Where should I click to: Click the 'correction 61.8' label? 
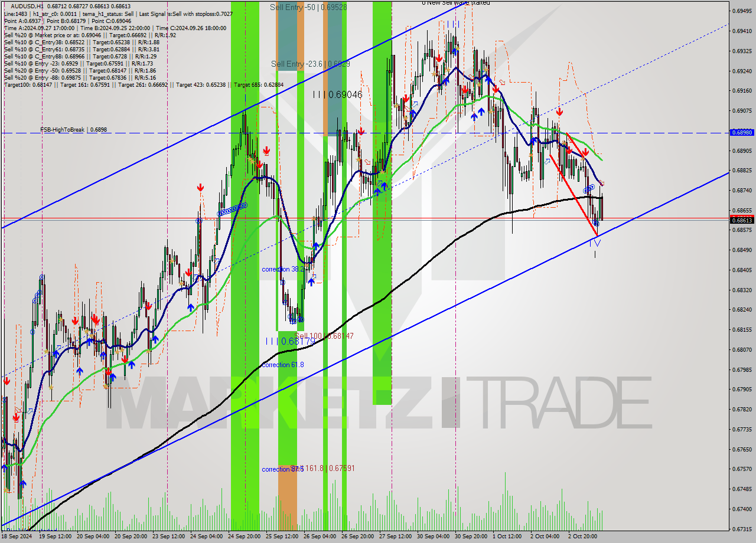point(283,365)
